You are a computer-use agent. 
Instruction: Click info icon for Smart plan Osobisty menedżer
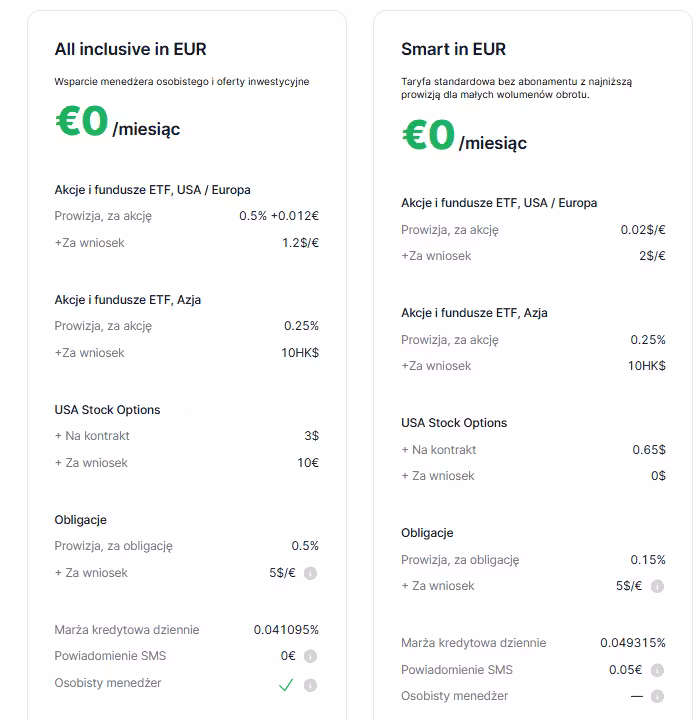(x=657, y=696)
